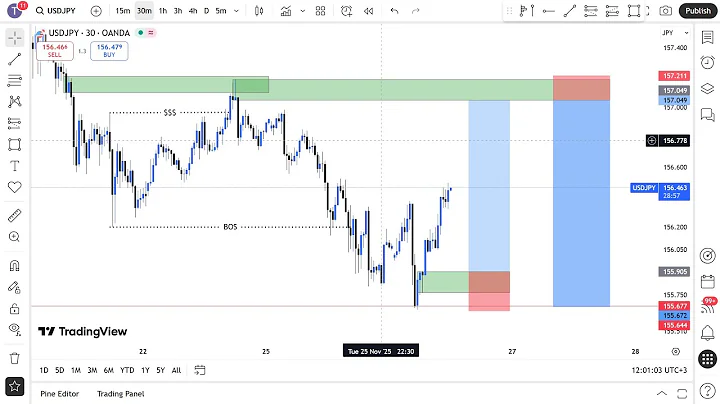The height and width of the screenshot is (404, 720).
Task: Take a chart snapshot with camera
Action: [665, 11]
